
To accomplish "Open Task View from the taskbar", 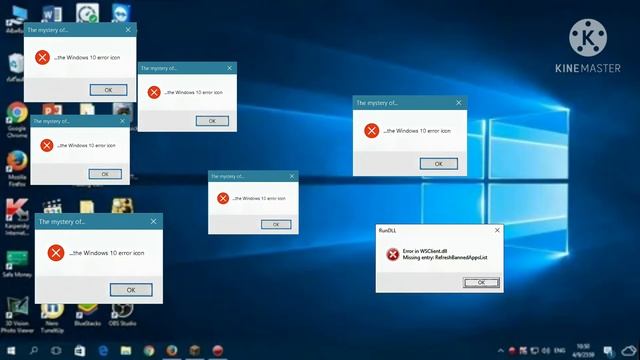I will 56,351.
